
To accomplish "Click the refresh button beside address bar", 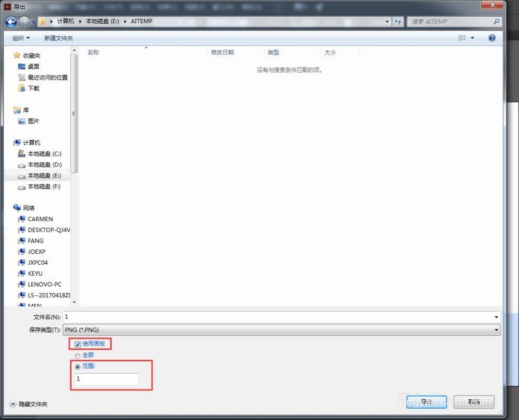I will tap(398, 21).
